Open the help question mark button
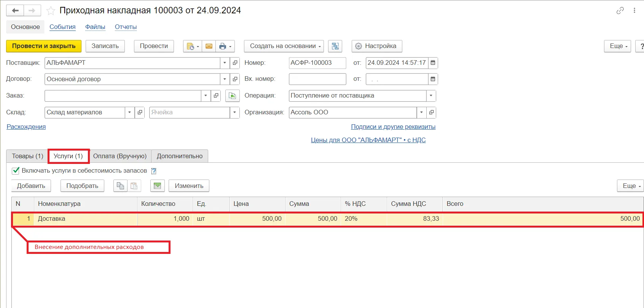Image resolution: width=644 pixels, height=308 pixels. [x=641, y=46]
